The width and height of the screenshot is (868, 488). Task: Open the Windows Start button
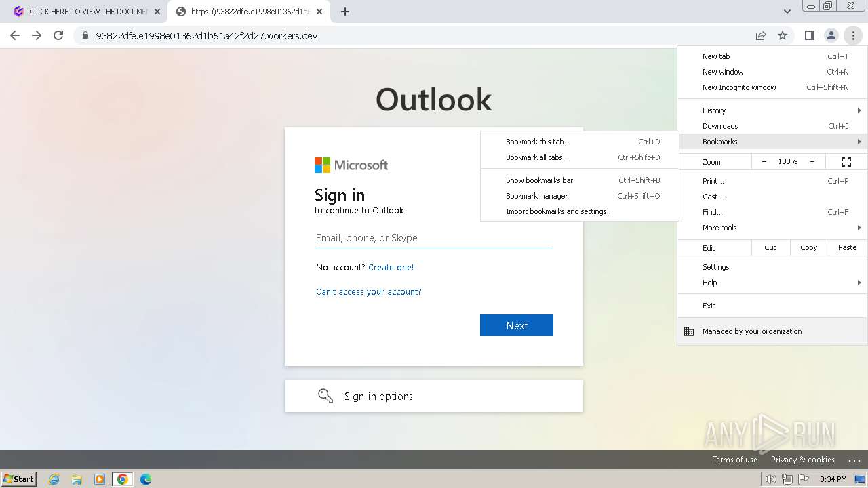(x=19, y=479)
